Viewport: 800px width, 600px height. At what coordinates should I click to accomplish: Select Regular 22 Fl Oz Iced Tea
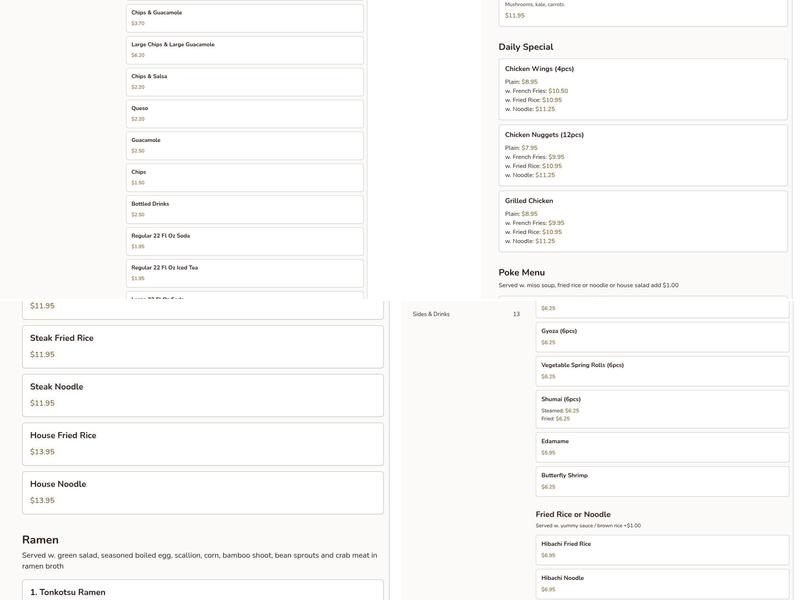(x=244, y=273)
